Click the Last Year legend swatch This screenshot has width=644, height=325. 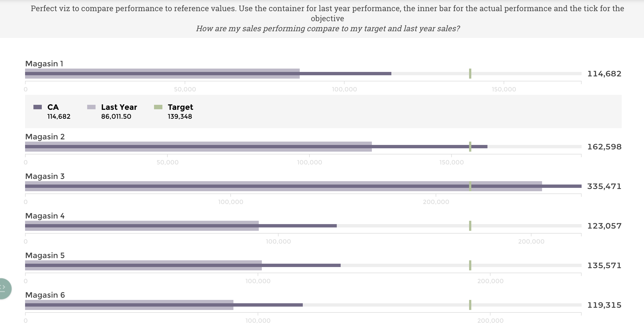click(x=91, y=107)
